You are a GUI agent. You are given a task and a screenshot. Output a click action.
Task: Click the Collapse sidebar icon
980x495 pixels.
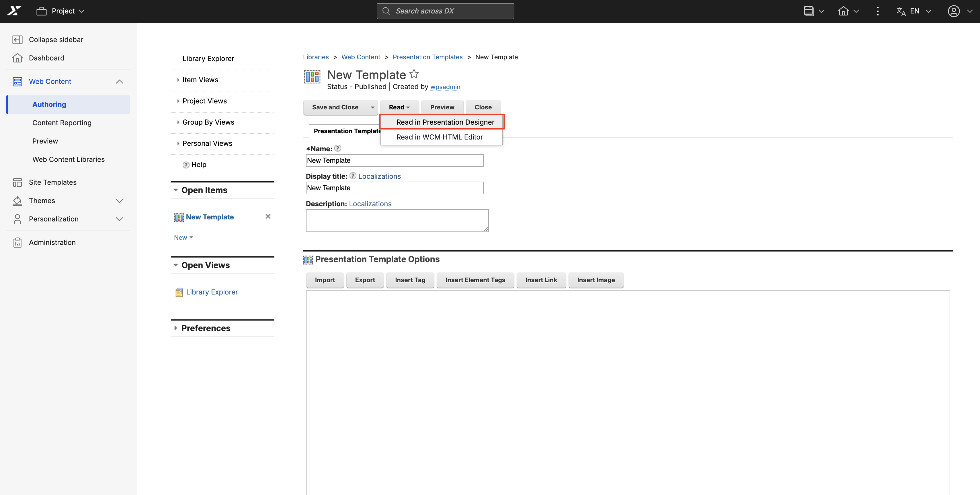tap(17, 40)
